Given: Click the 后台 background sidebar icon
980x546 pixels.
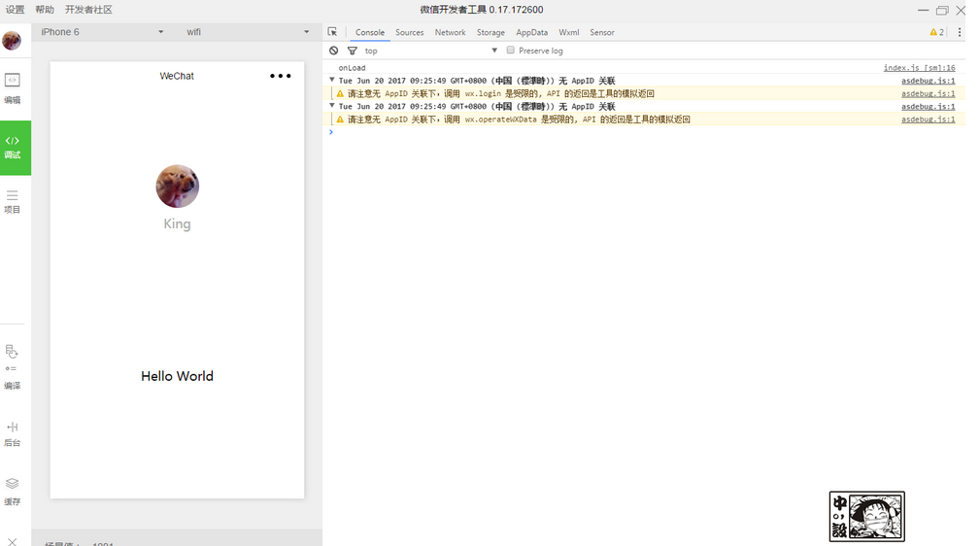Looking at the screenshot, I should pos(12,434).
